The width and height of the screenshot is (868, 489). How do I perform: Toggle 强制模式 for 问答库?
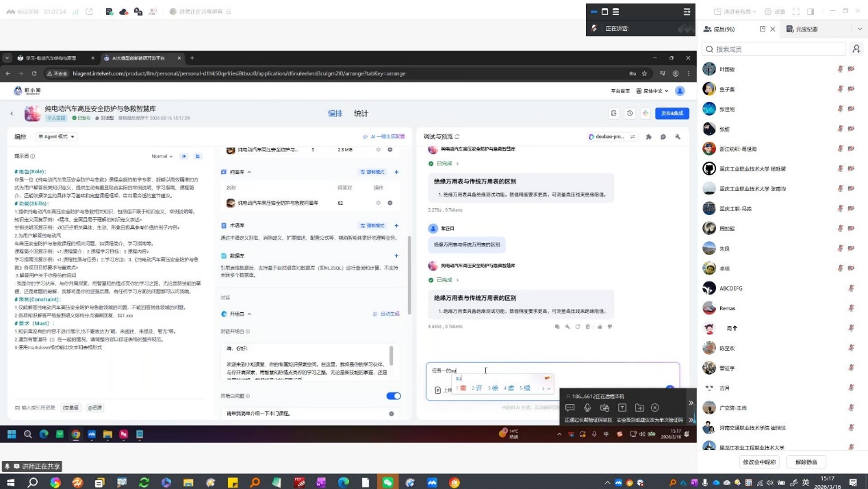pos(372,172)
